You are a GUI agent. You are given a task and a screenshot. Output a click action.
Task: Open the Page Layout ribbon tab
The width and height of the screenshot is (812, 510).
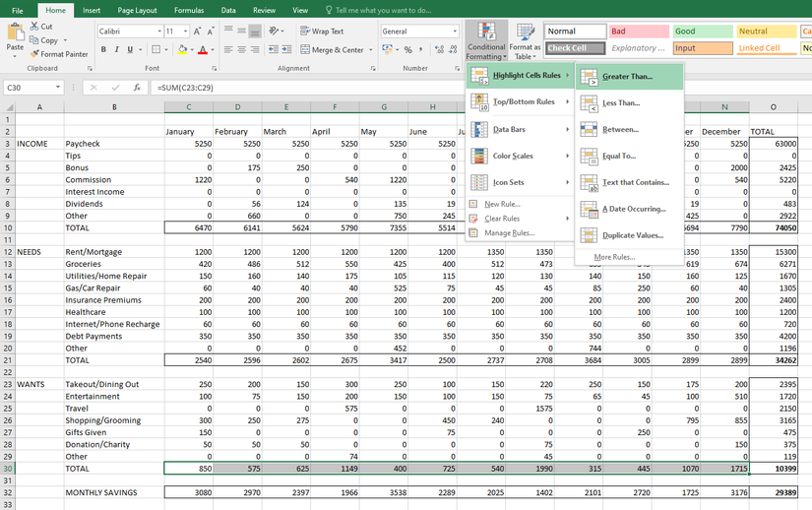137,10
